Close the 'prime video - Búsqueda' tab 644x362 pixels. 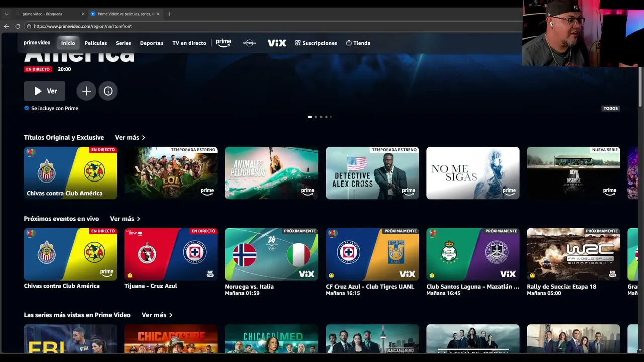(x=83, y=14)
